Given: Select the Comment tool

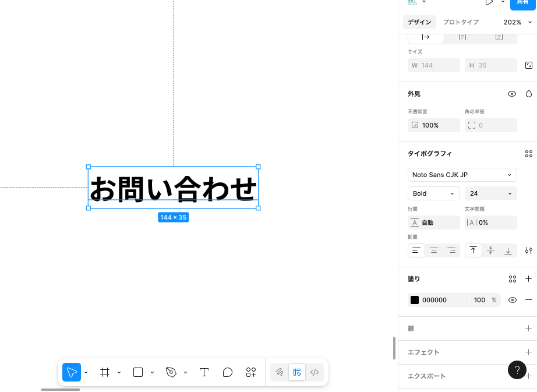Looking at the screenshot, I should (x=228, y=372).
